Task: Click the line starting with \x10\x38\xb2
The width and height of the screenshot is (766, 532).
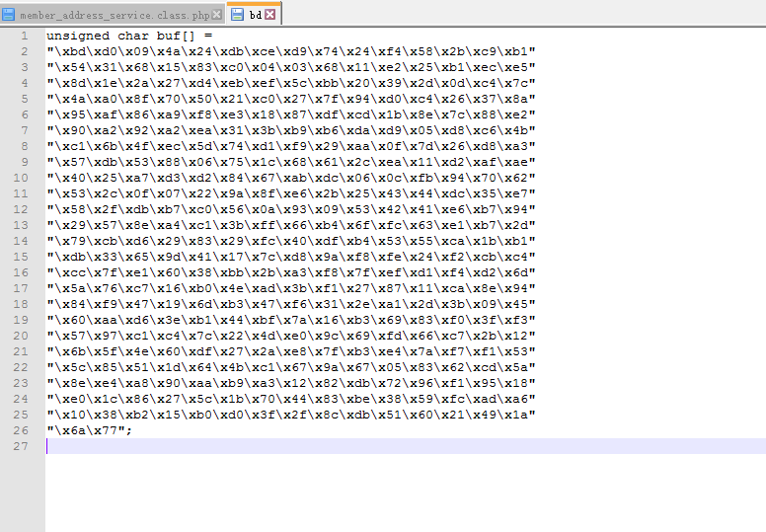Action: (x=291, y=415)
